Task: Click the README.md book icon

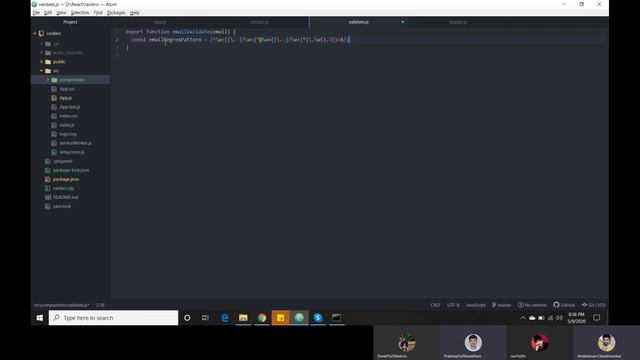Action: pos(48,197)
